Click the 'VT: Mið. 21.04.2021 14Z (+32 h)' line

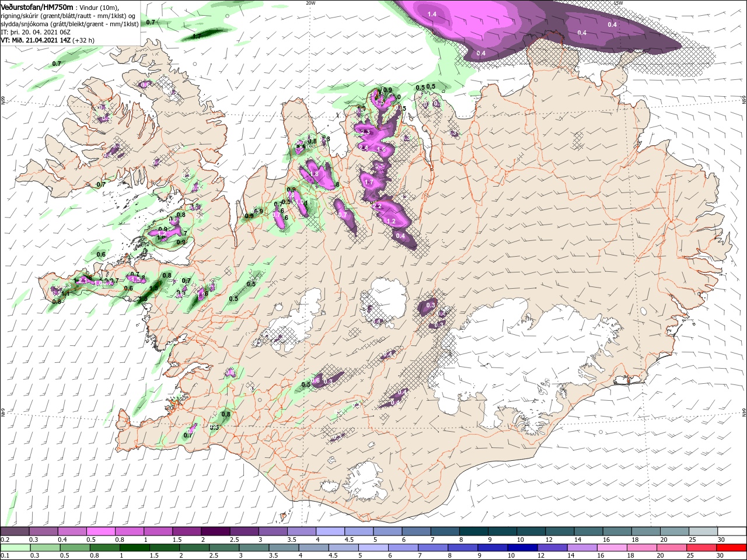point(47,40)
